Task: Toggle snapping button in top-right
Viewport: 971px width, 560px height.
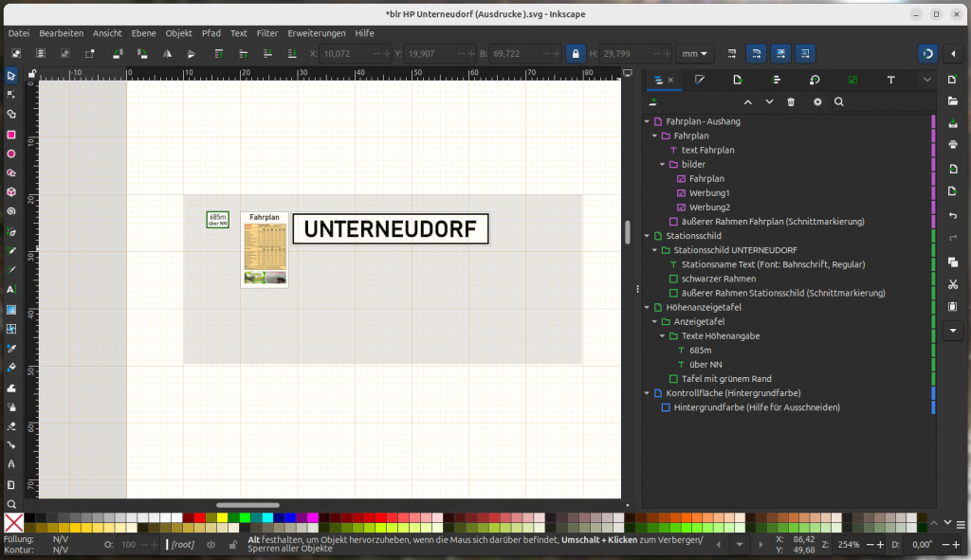Action: click(928, 54)
